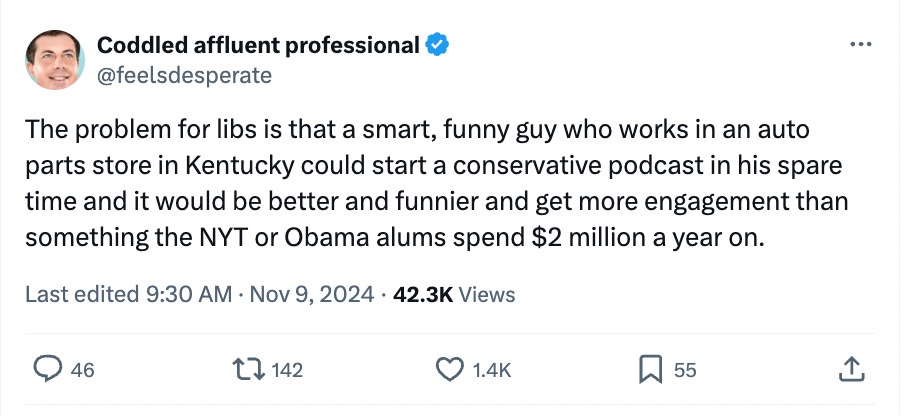
Task: Click the 142 reposts count
Action: pyautogui.click(x=287, y=370)
